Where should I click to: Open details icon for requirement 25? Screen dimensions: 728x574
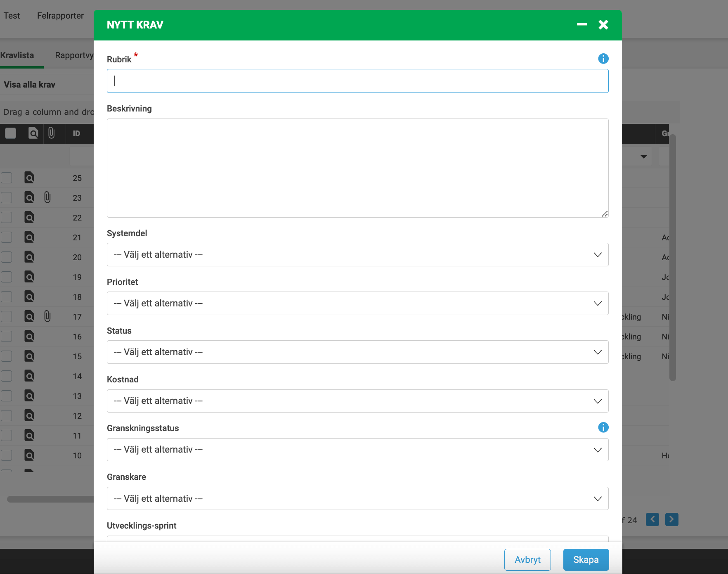[29, 178]
